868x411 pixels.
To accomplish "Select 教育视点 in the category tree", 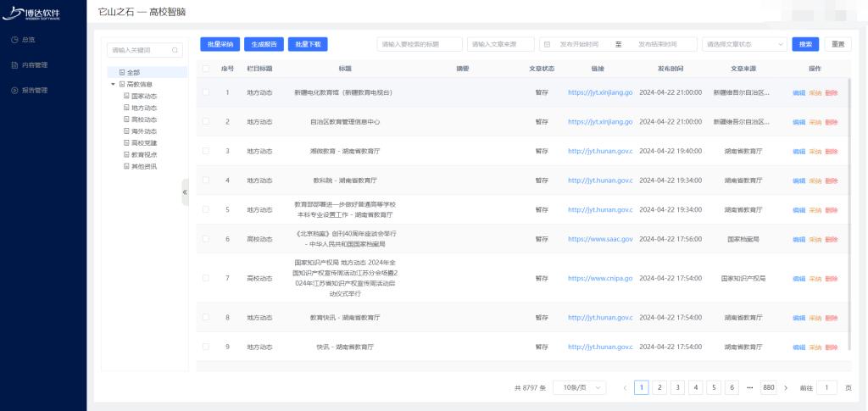I will coord(144,154).
